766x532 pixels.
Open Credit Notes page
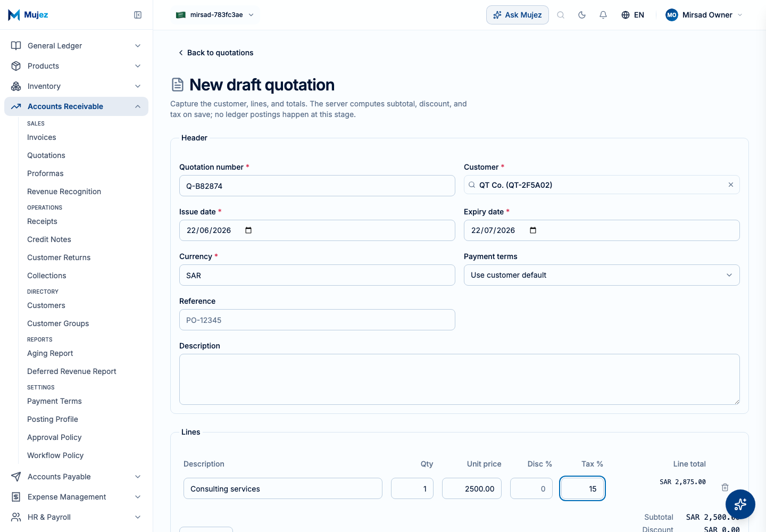click(49, 239)
